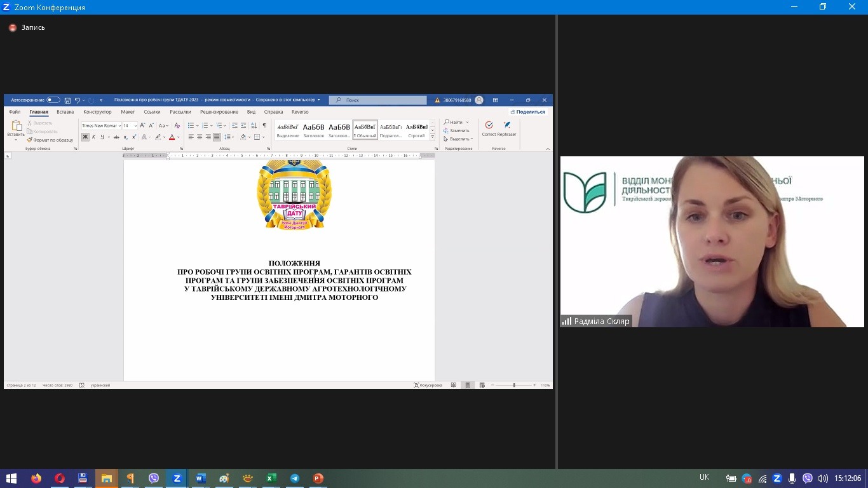The width and height of the screenshot is (868, 488).
Task: Toggle bold formatting (Ж) button
Action: 85,137
